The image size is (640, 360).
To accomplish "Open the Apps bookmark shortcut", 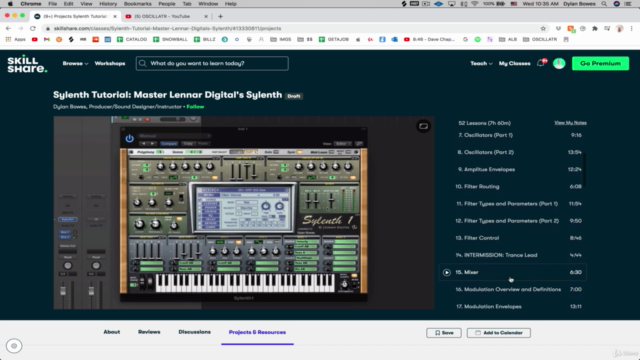I will pyautogui.click(x=16, y=40).
